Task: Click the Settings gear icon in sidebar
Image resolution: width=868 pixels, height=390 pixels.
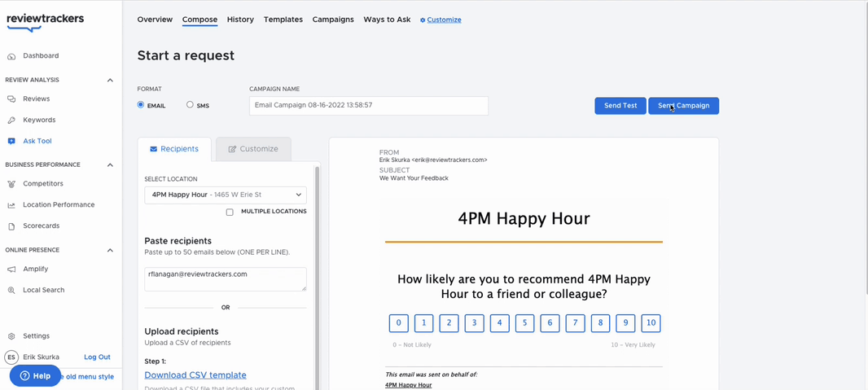Action: click(11, 336)
